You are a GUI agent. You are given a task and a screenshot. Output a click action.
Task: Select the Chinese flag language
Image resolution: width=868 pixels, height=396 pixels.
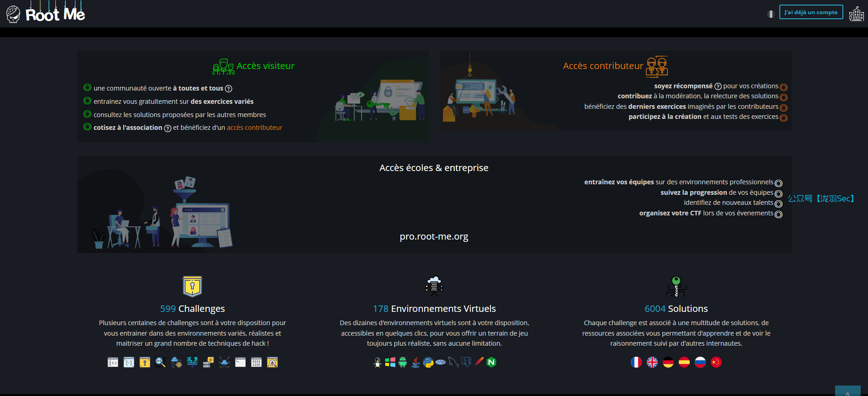(x=716, y=362)
